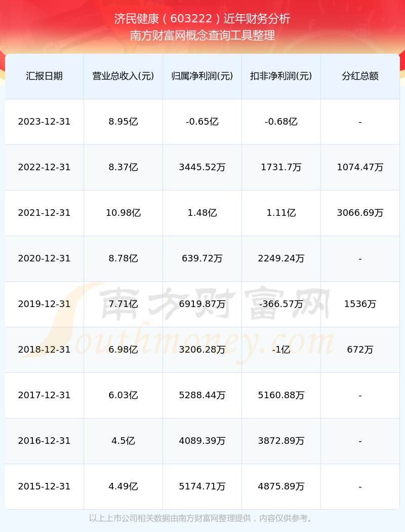Select the dividend value 672万
The height and width of the screenshot is (532, 405).
pos(360,350)
